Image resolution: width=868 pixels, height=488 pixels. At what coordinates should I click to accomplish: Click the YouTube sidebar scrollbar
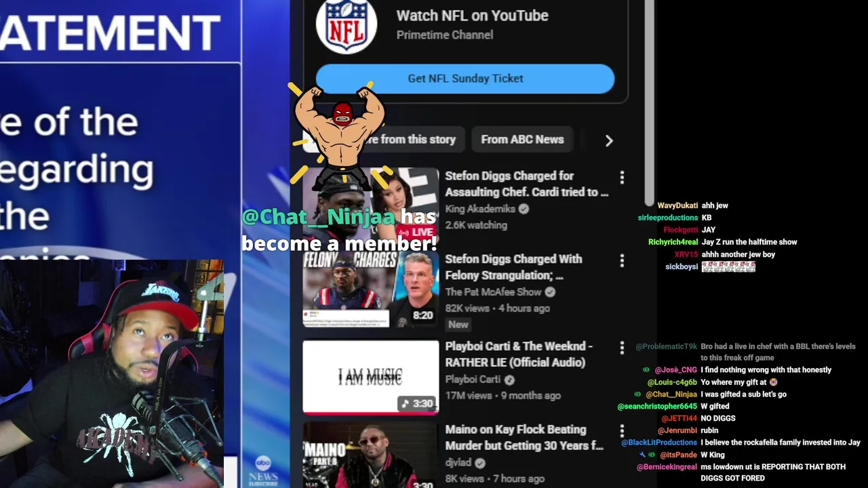(650, 102)
